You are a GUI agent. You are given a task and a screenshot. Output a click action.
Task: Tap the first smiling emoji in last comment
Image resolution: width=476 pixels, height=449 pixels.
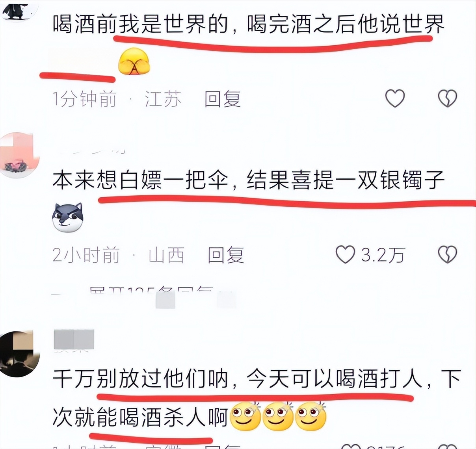245,417
